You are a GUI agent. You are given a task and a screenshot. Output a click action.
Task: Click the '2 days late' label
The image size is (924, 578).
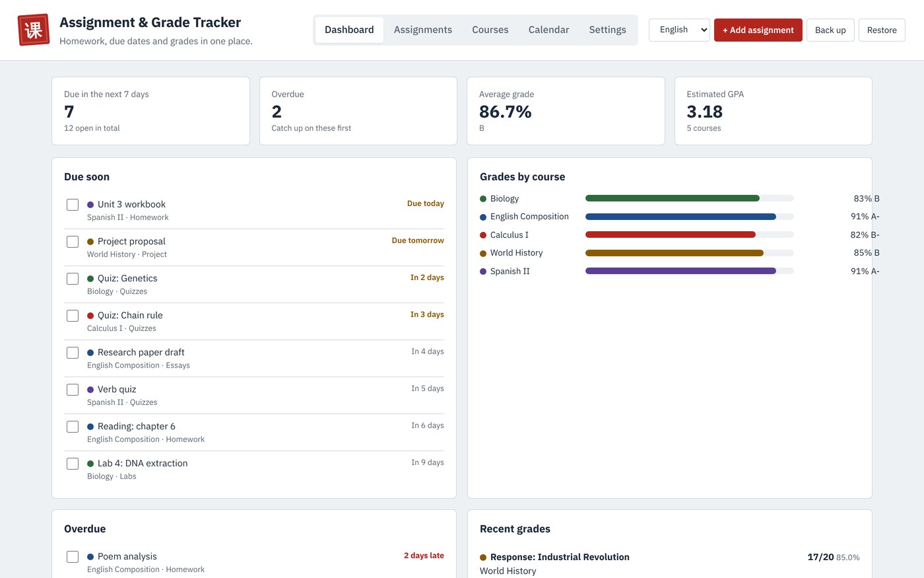point(424,556)
